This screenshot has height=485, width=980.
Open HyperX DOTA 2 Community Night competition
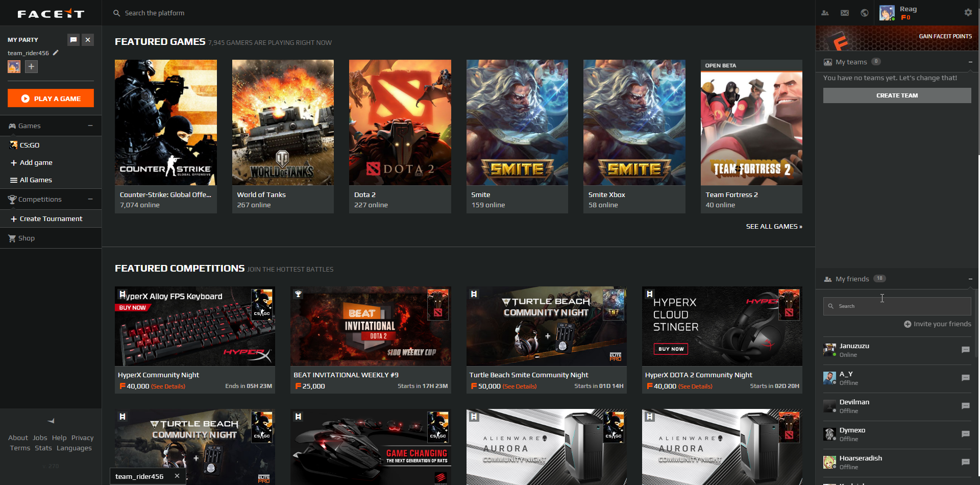pyautogui.click(x=722, y=340)
